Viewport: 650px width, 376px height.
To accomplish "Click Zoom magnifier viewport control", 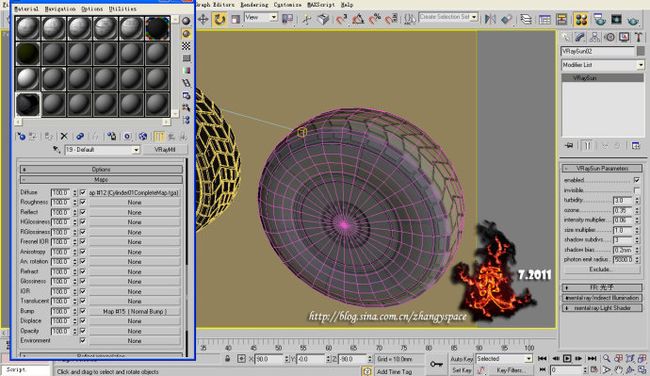I will [606, 359].
